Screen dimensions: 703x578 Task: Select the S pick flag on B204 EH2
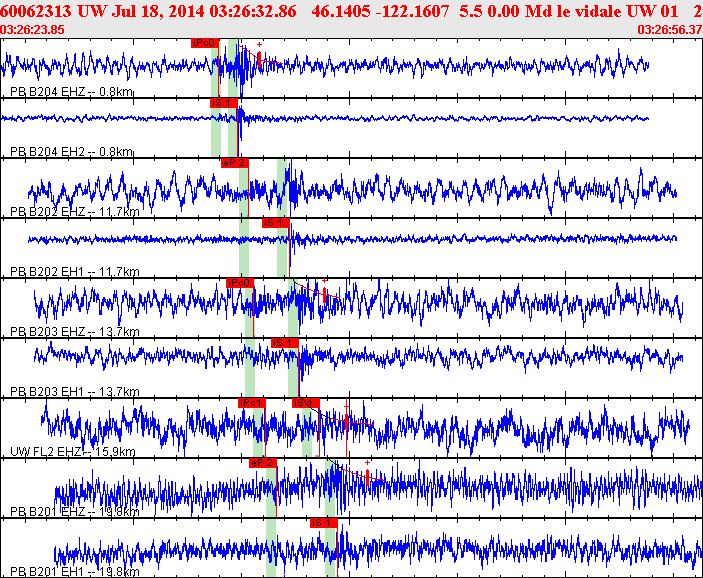pyautogui.click(x=222, y=102)
